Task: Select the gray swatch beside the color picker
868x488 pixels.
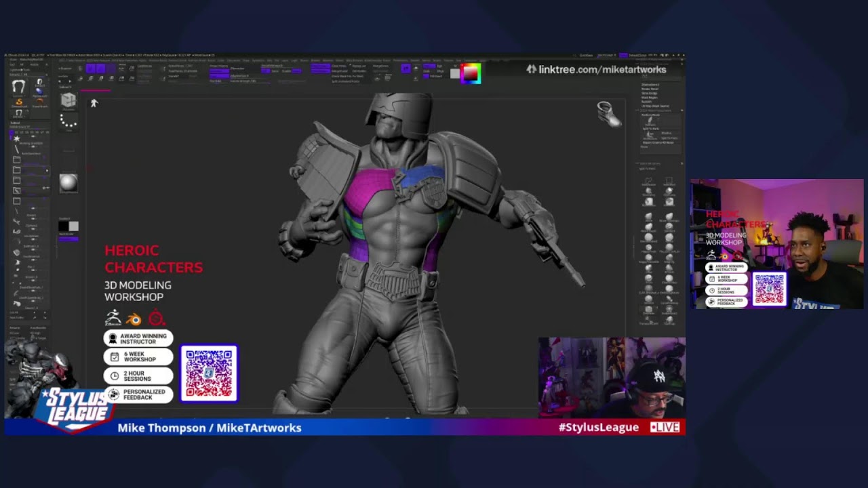Action: pos(455,74)
